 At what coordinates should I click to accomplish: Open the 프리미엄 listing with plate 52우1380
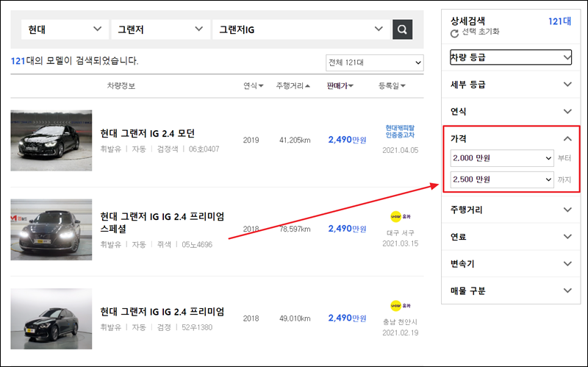click(x=162, y=311)
